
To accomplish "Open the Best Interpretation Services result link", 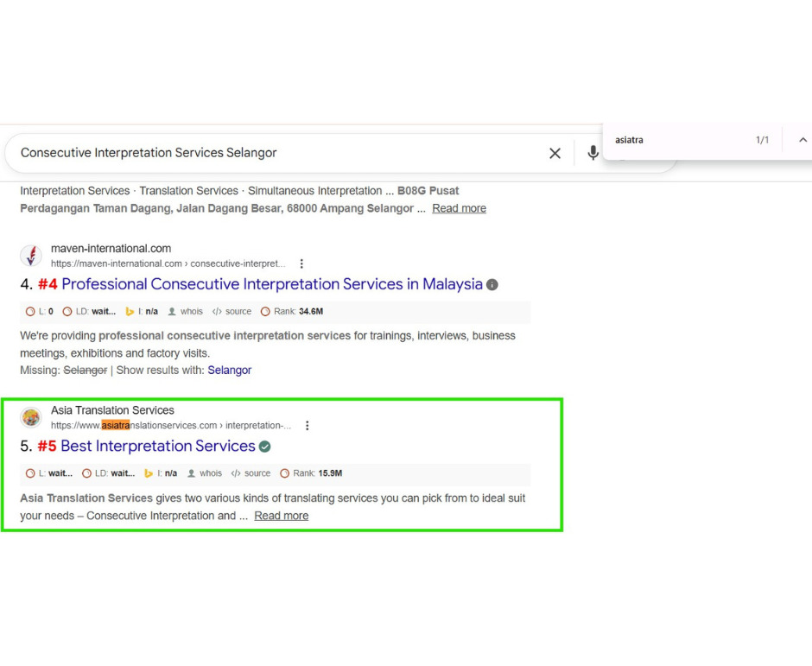I will click(158, 446).
